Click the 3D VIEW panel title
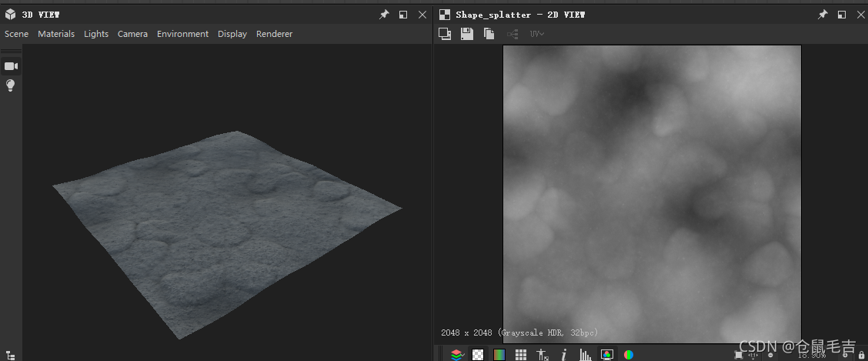868x361 pixels. (x=41, y=15)
